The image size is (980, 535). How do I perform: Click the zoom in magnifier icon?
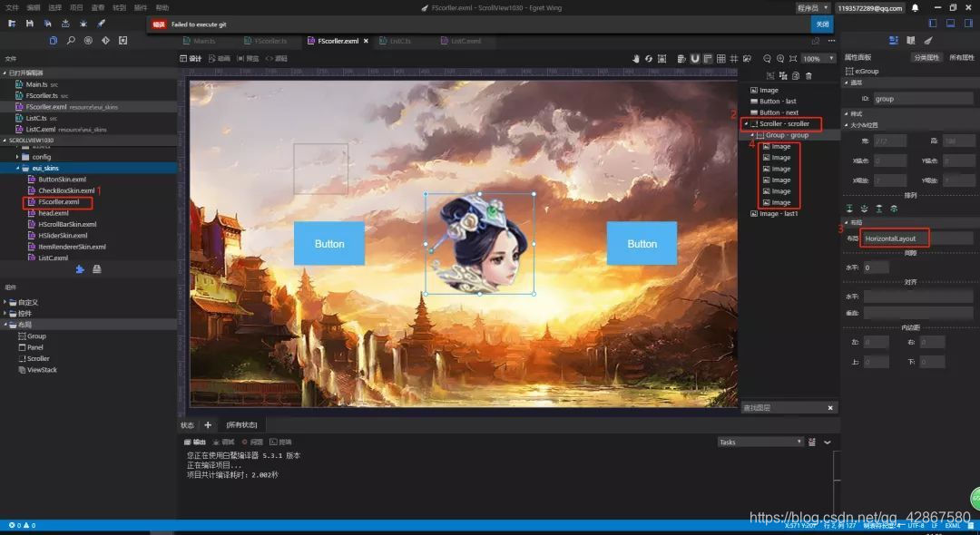click(780, 59)
